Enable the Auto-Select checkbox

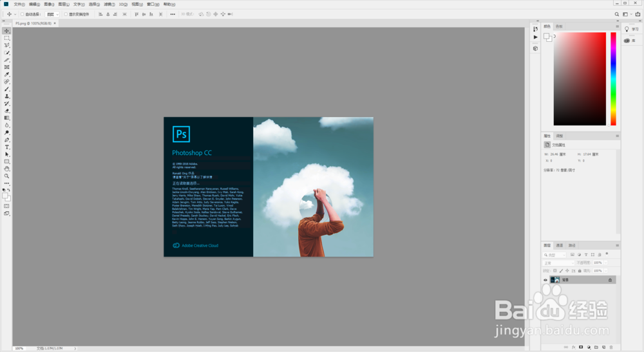coord(22,14)
